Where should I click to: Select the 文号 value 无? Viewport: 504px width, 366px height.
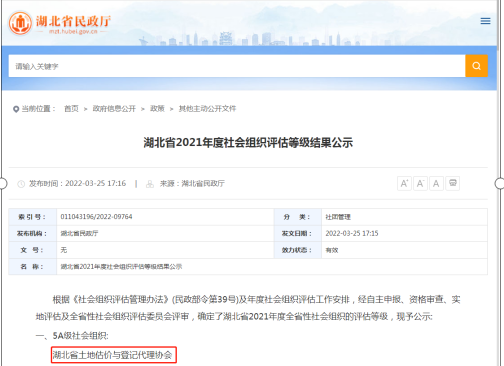(64, 250)
